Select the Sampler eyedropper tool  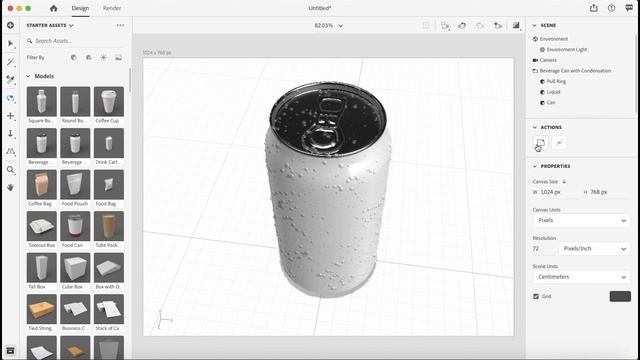11,80
